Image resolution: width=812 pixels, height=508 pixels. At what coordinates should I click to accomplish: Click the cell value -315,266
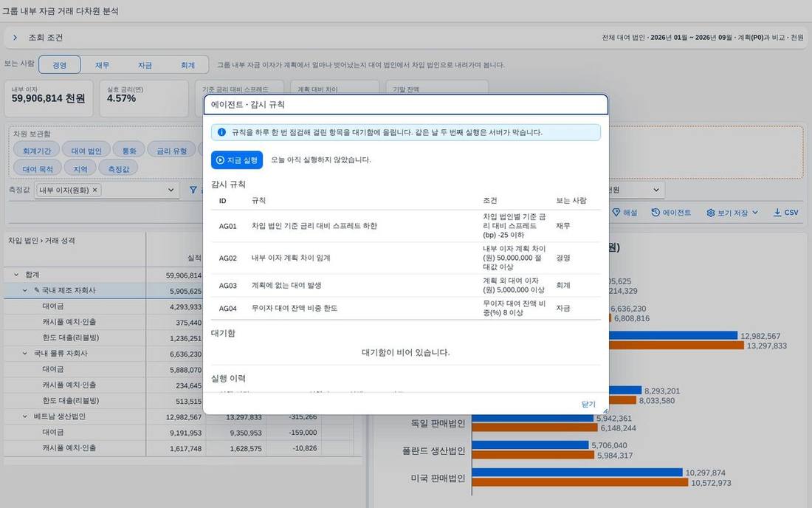[x=303, y=416]
